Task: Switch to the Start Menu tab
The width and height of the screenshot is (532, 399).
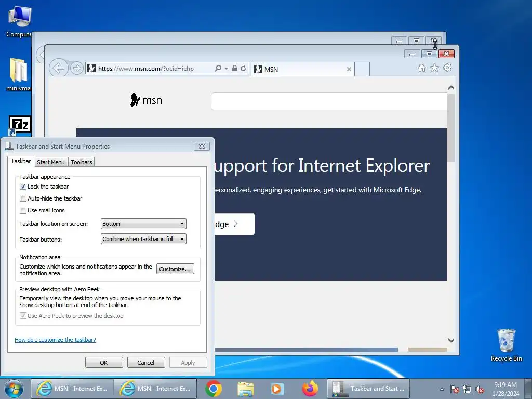Action: point(51,162)
